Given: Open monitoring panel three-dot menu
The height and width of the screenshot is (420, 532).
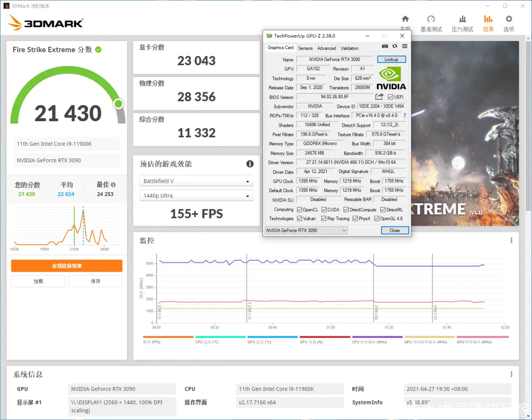Looking at the screenshot, I should [x=511, y=240].
